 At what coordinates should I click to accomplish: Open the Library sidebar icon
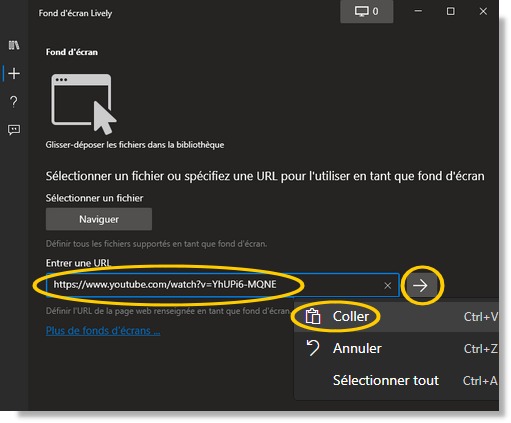pyautogui.click(x=14, y=45)
